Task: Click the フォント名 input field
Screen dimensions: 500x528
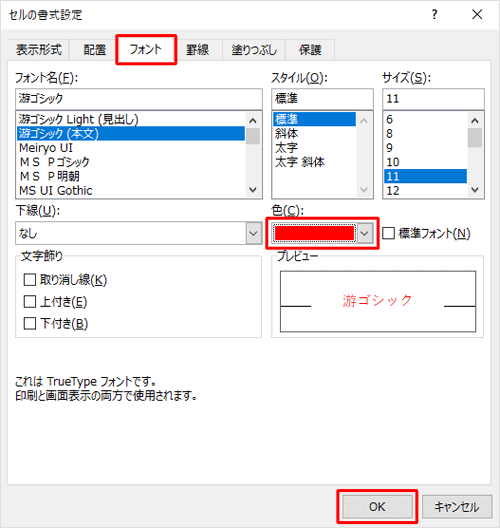Action: point(139,99)
